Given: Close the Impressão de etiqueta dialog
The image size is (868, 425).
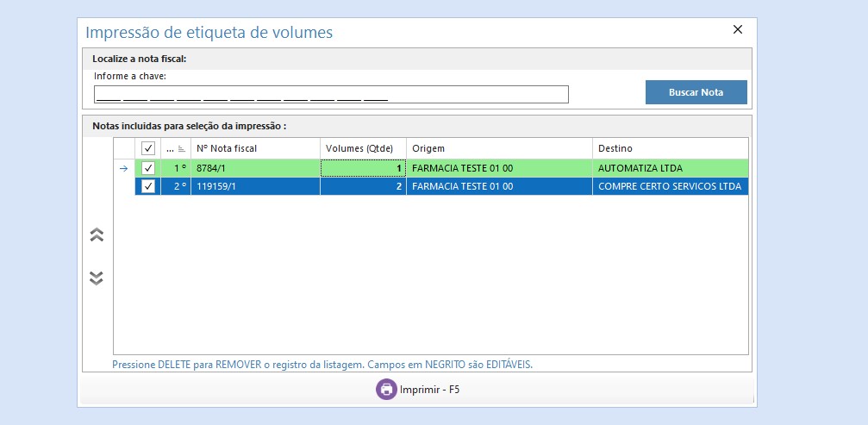Looking at the screenshot, I should coord(737,30).
